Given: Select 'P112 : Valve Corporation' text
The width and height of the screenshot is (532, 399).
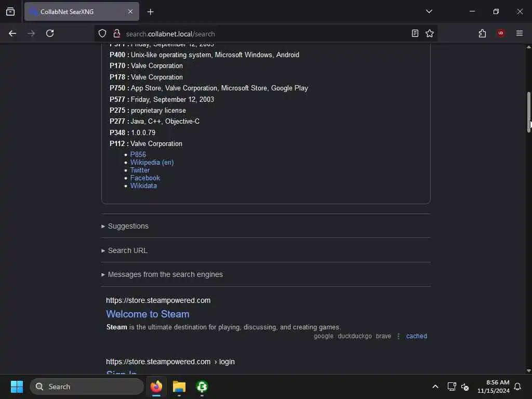Looking at the screenshot, I should [146, 143].
